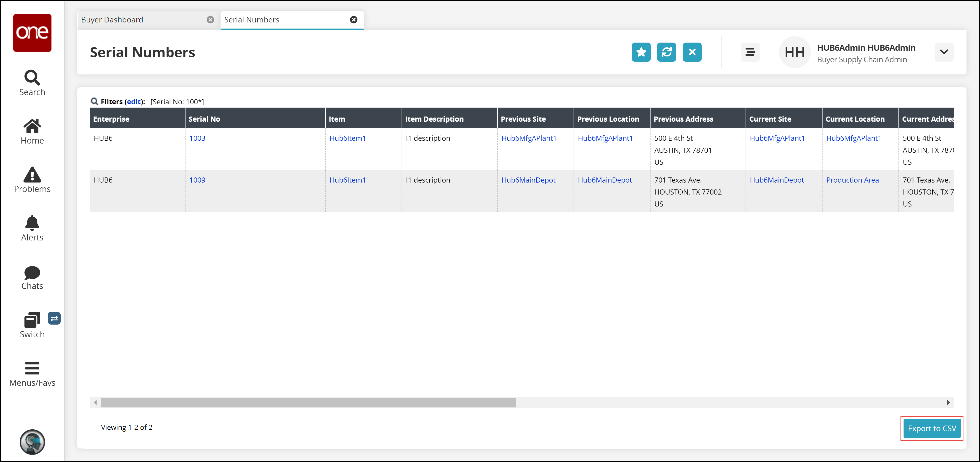
Task: Click the horizontal scrollbar right arrow
Action: [x=948, y=403]
